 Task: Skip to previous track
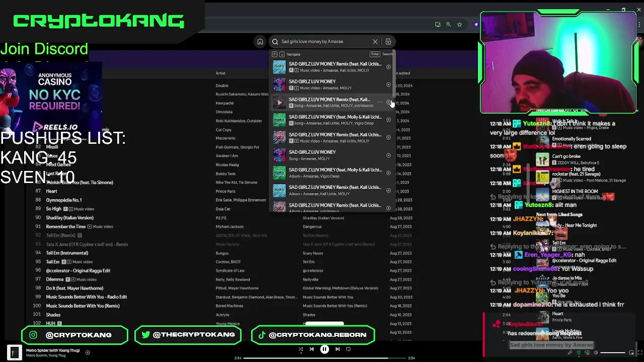click(312, 349)
